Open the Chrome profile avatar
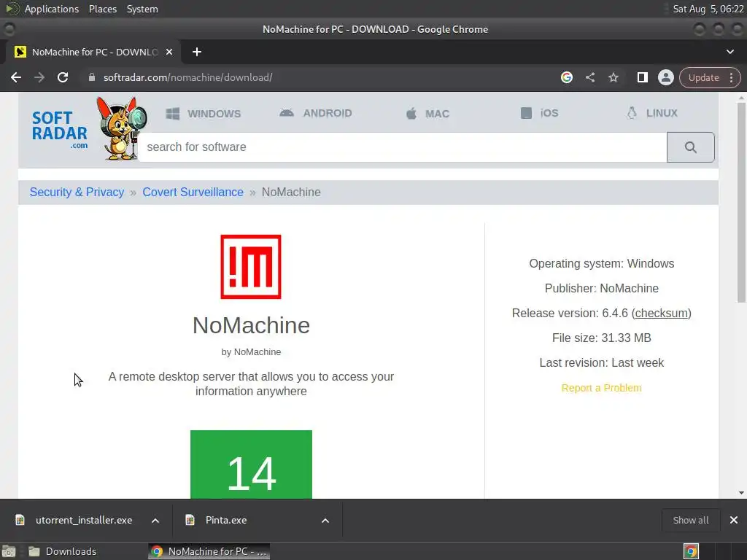The width and height of the screenshot is (747, 560). click(665, 77)
